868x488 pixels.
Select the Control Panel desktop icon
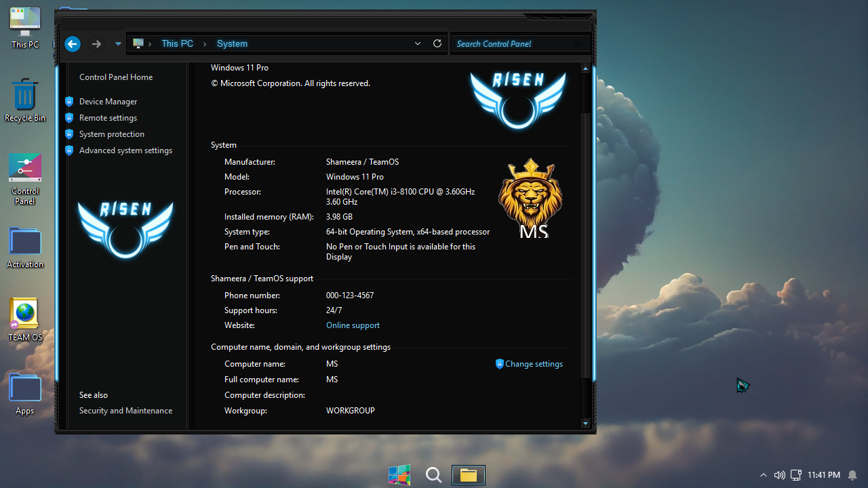[x=25, y=179]
